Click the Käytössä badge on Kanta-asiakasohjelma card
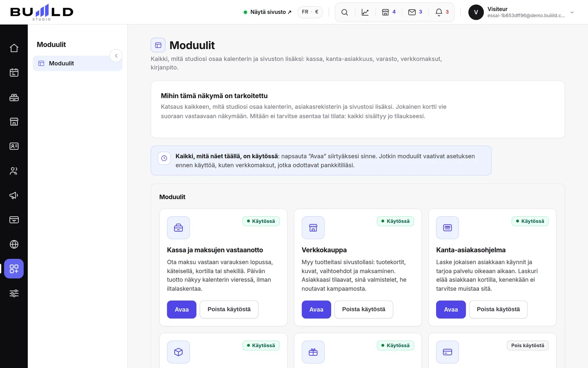Screen dimensions: 588x368 tap(530, 221)
